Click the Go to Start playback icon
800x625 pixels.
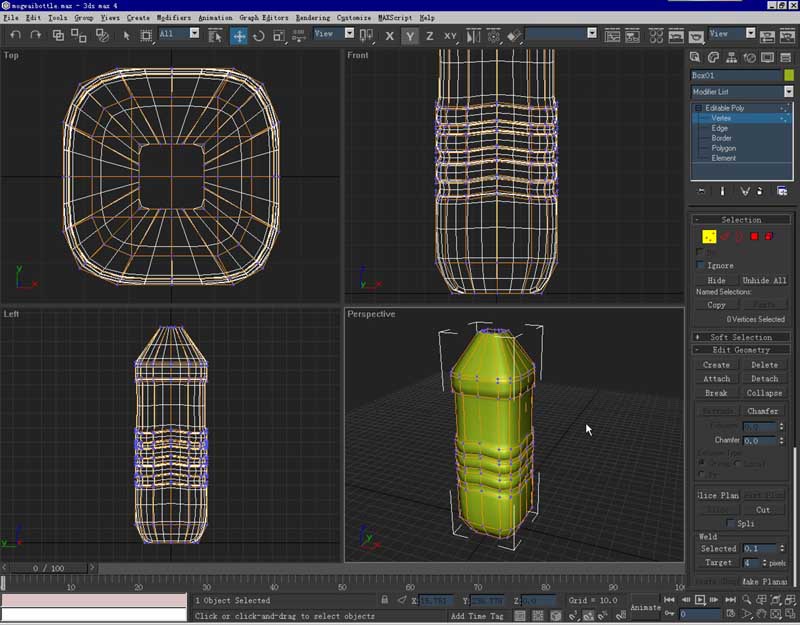click(x=669, y=599)
